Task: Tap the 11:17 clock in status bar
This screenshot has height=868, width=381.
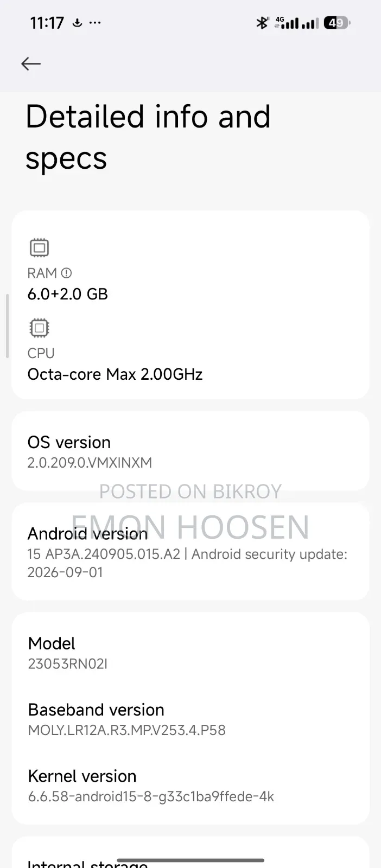Action: tap(47, 23)
